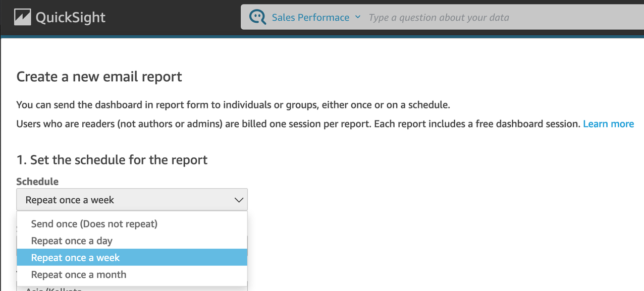Select 'Send once (Does not repeat)' option
Image resolution: width=644 pixels, height=291 pixels.
point(94,224)
